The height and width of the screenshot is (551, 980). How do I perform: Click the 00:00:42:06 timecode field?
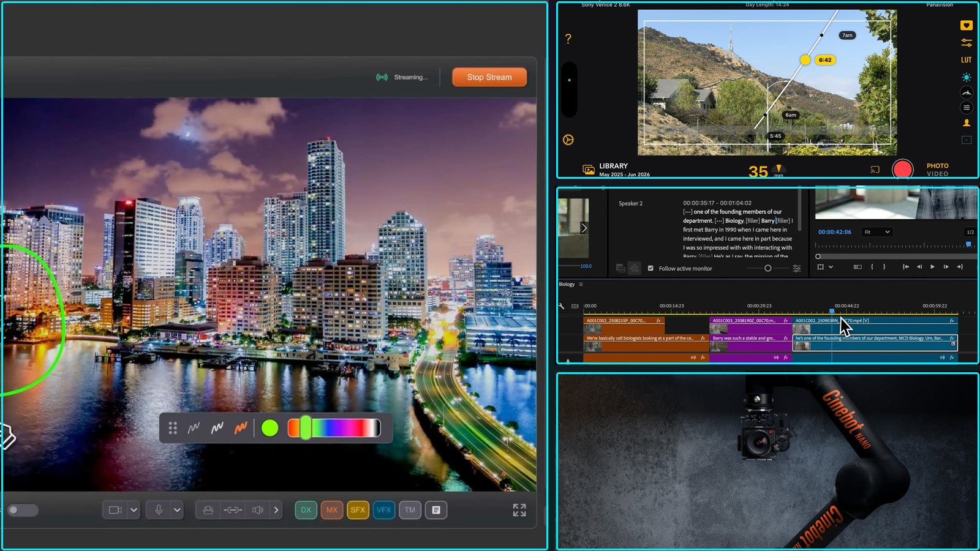834,232
